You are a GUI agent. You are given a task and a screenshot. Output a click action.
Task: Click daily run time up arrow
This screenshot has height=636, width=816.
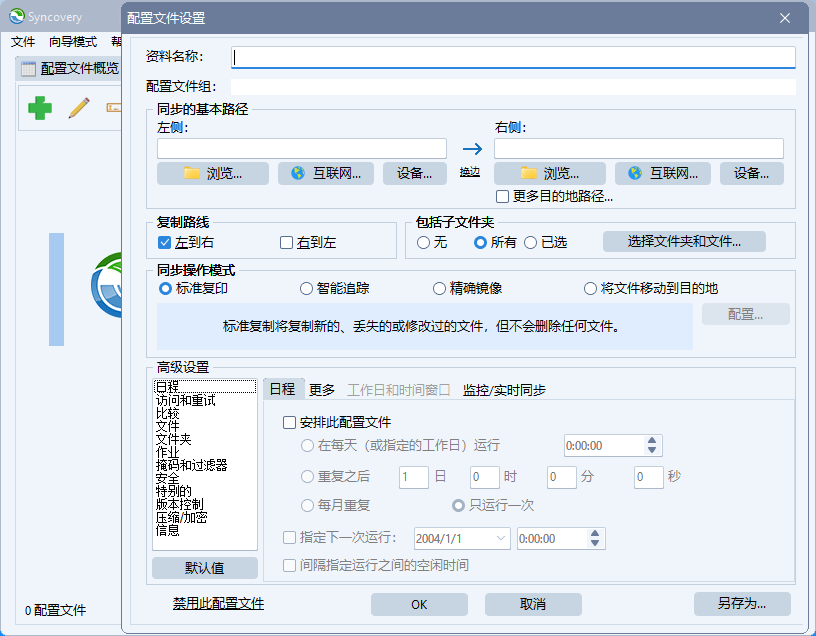652,441
